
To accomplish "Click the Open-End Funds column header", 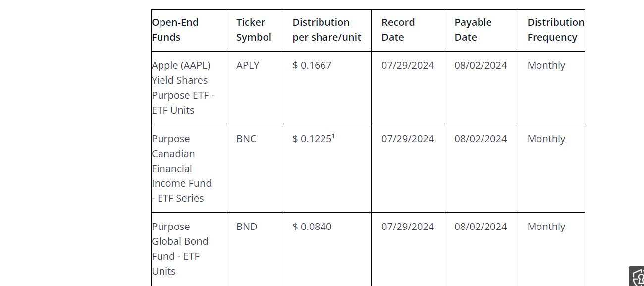I will [x=175, y=30].
